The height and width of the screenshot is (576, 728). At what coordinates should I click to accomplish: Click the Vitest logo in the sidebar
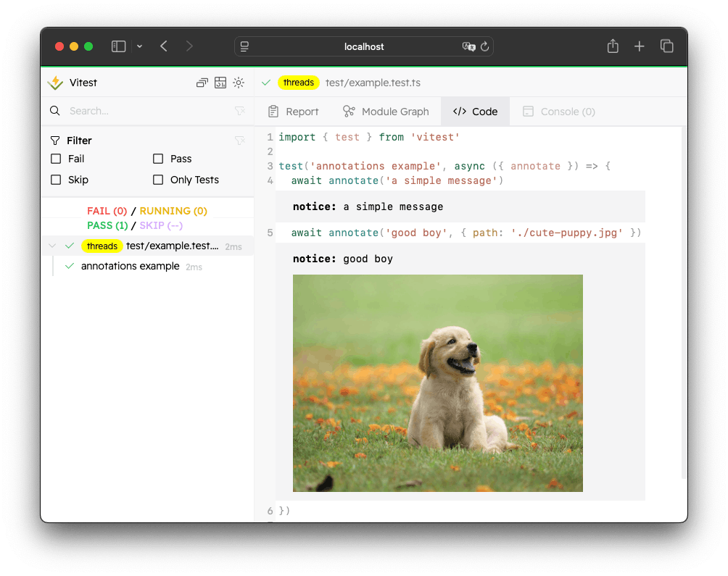point(55,83)
